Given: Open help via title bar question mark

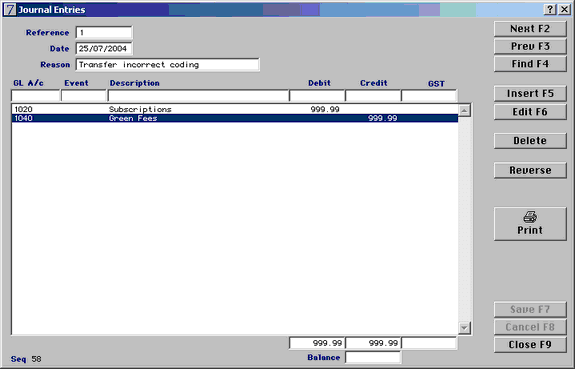Looking at the screenshot, I should coord(550,10).
